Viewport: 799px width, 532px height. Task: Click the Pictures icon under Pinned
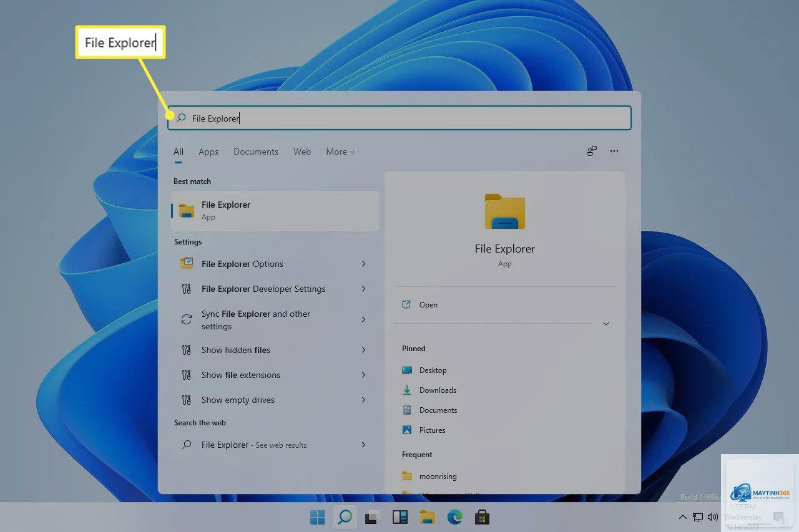(407, 430)
